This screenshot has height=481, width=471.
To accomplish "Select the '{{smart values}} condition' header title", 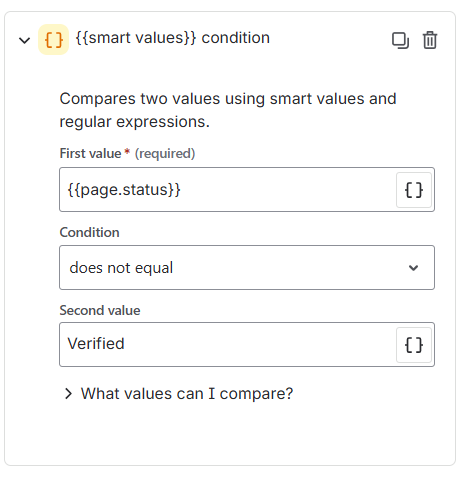I will point(173,38).
